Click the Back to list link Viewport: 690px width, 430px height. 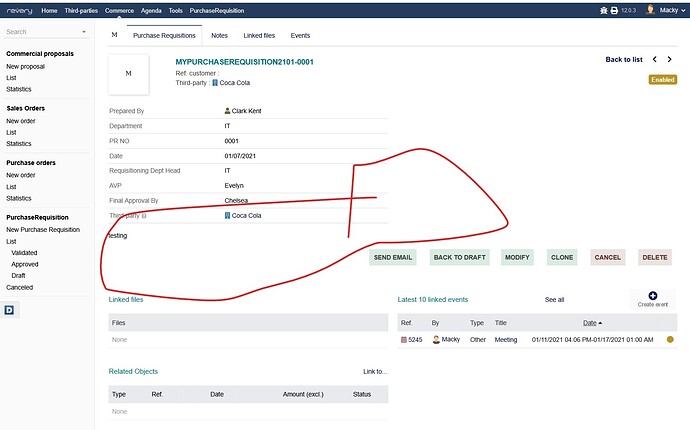tap(624, 60)
